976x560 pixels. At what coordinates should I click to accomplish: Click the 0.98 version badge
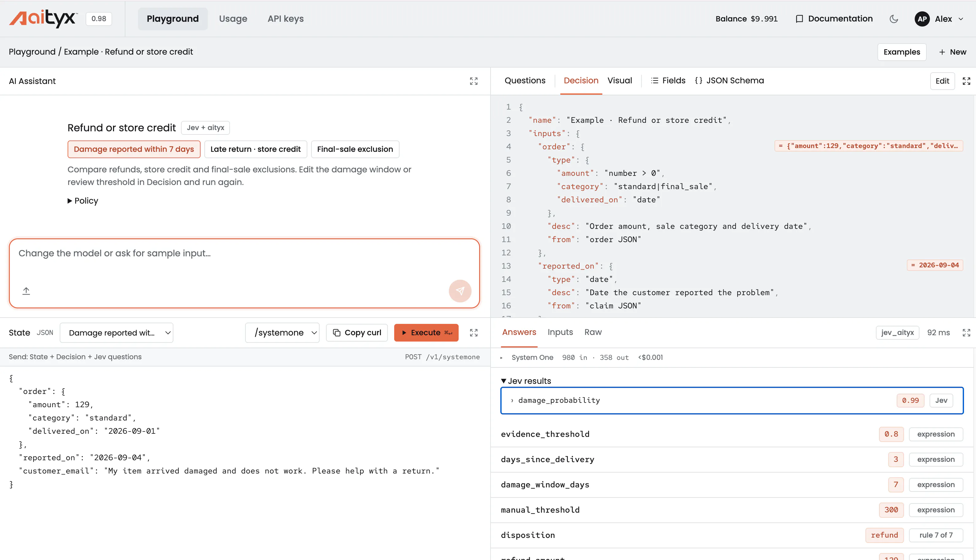(99, 19)
